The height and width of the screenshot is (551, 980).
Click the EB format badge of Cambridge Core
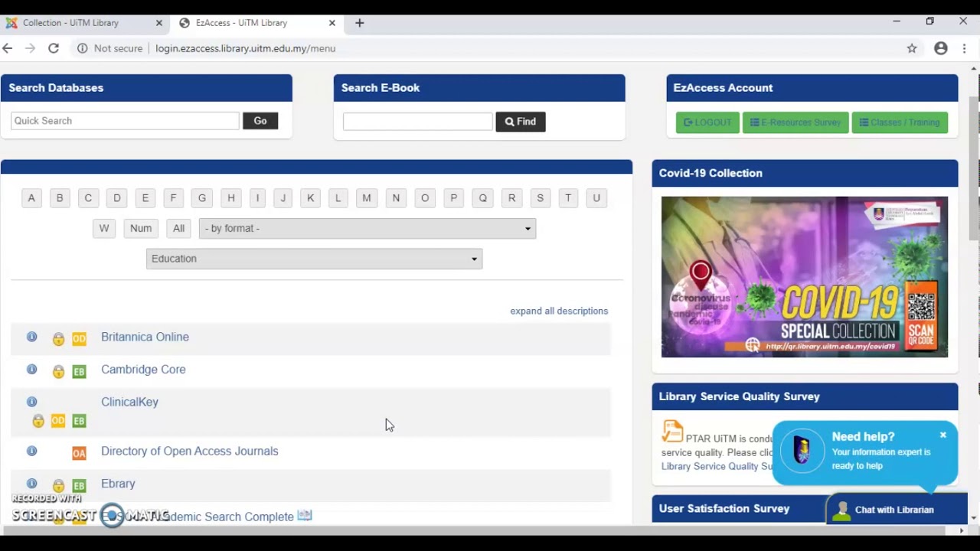pyautogui.click(x=79, y=372)
